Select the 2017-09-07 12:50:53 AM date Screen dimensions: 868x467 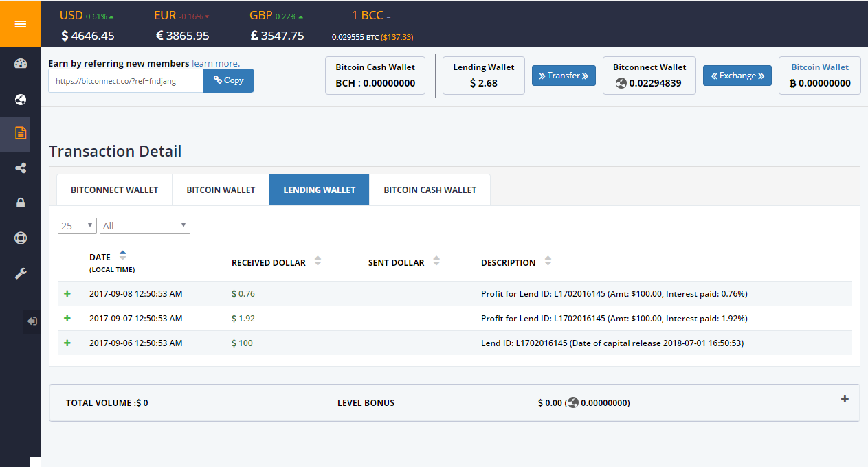point(136,319)
